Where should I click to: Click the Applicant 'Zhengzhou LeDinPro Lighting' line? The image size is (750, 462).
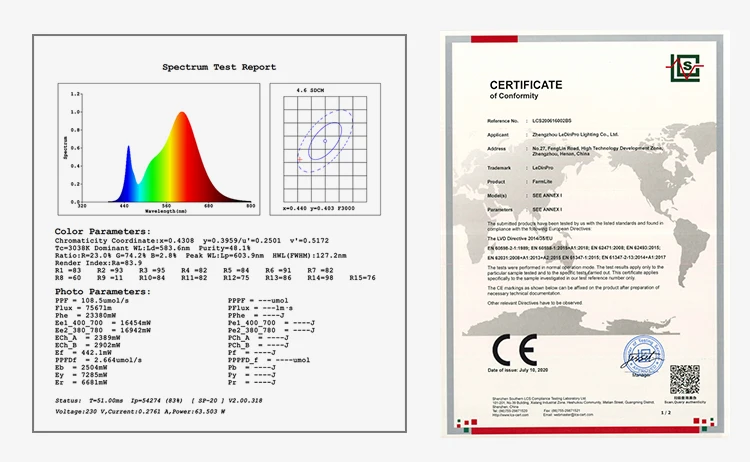[575, 135]
